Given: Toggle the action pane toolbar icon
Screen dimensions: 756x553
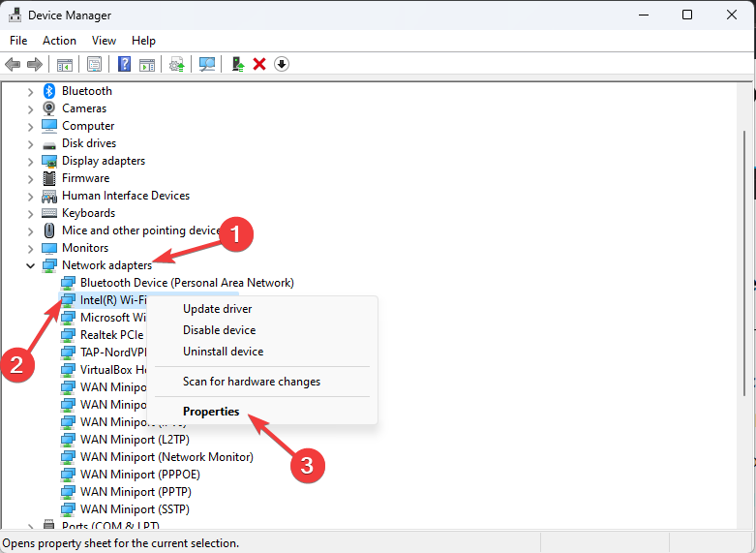Looking at the screenshot, I should coord(147,64).
